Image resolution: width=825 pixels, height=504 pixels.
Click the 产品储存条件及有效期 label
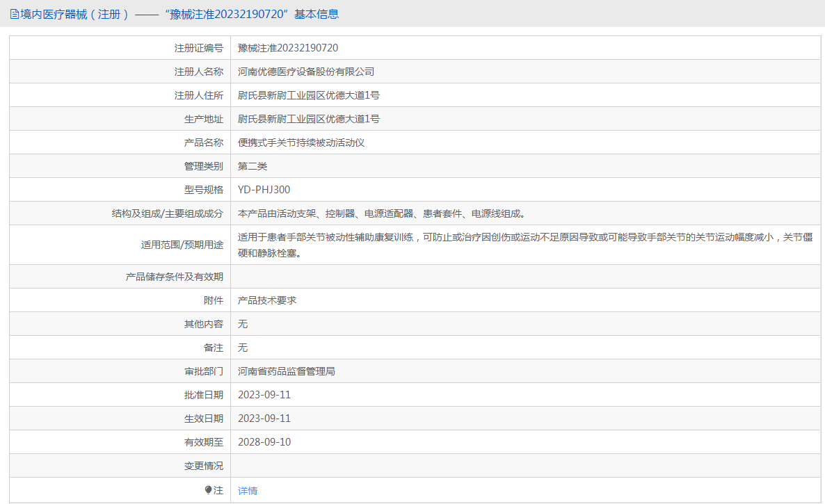pyautogui.click(x=174, y=277)
